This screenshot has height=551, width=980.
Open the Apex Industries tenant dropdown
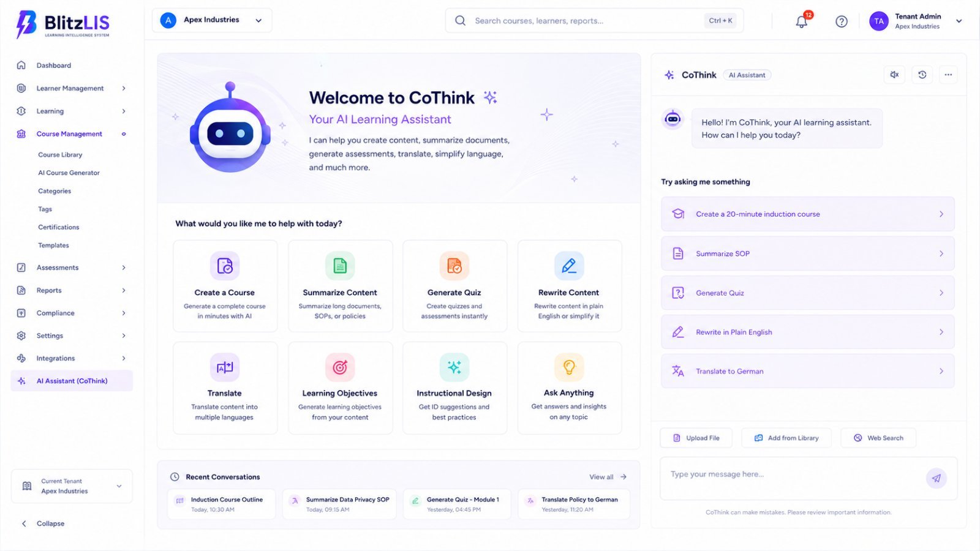pyautogui.click(x=212, y=20)
